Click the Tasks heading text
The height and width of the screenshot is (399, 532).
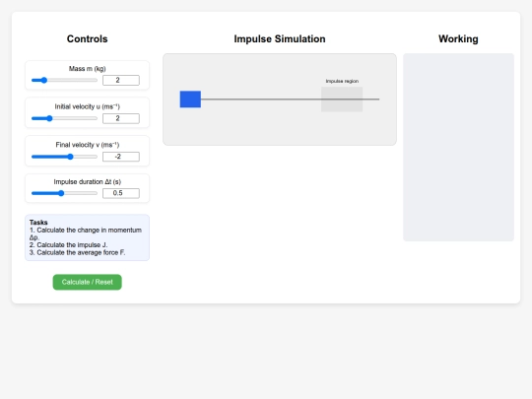click(38, 223)
